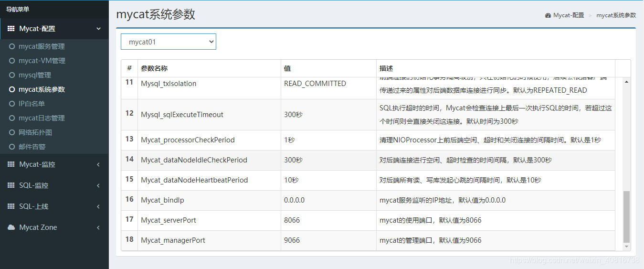644x269 pixels.
Task: Click the circle icon next to mysql管理
Action: (12, 75)
